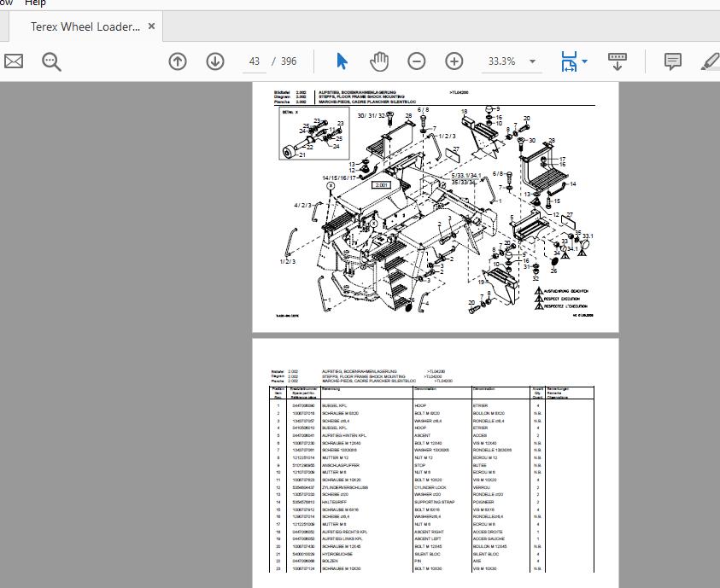Advance to the next page with down arrow
The width and height of the screenshot is (720, 588).
tap(214, 61)
